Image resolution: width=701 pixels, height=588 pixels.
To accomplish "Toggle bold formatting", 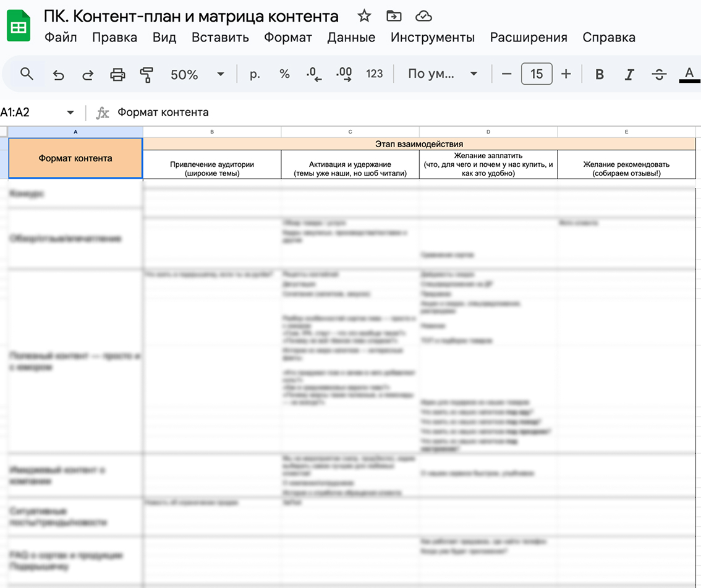I will (x=600, y=74).
